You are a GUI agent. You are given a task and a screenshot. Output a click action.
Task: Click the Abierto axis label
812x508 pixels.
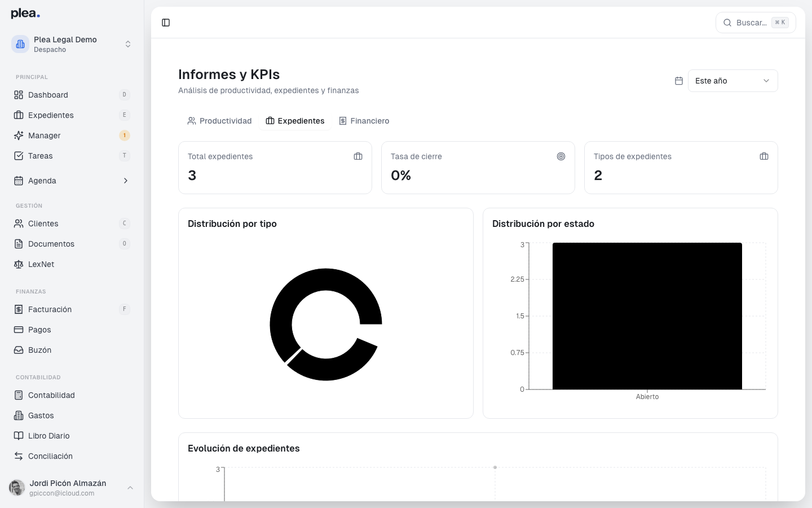(647, 397)
